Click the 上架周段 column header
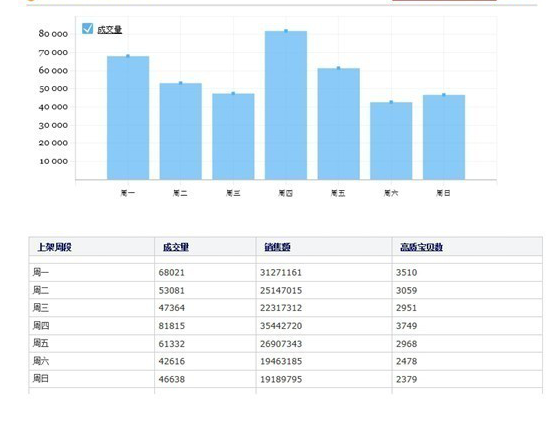Viewport: 552px width, 427px height. coord(55,247)
